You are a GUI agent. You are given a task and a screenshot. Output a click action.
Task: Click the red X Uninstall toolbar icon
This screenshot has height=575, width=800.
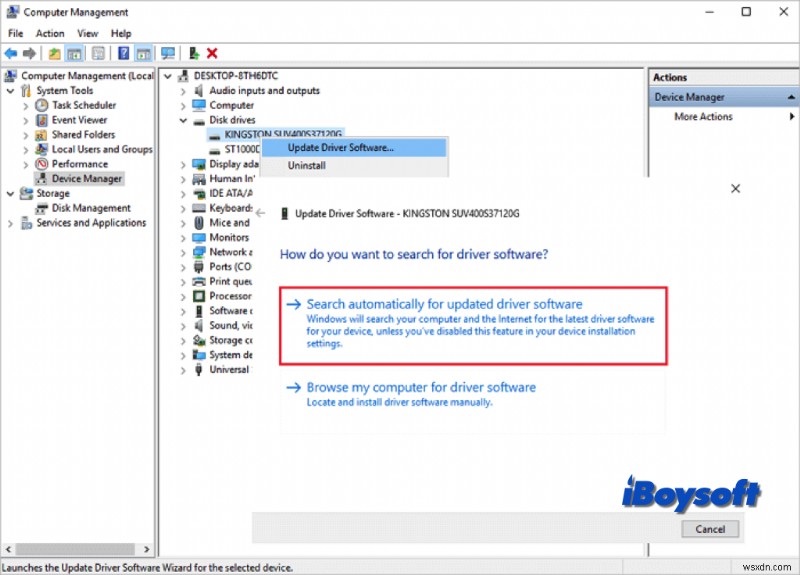[212, 53]
